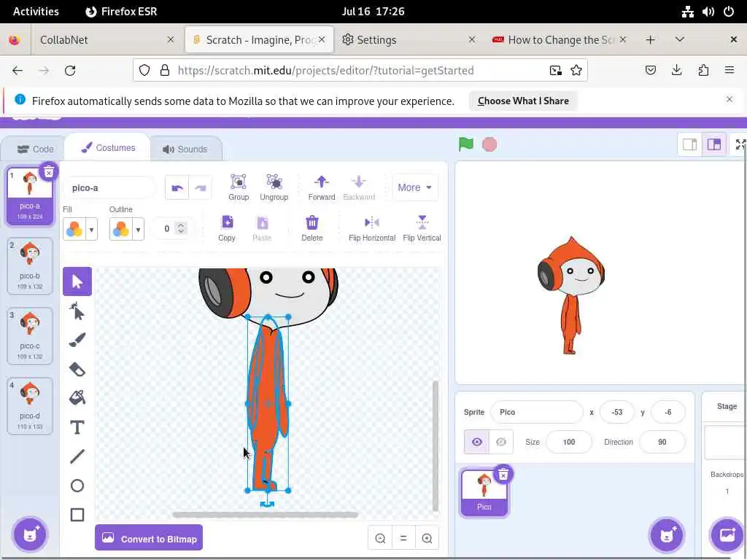747x560 pixels.
Task: Switch to the Settings browser tab
Action: point(409,40)
